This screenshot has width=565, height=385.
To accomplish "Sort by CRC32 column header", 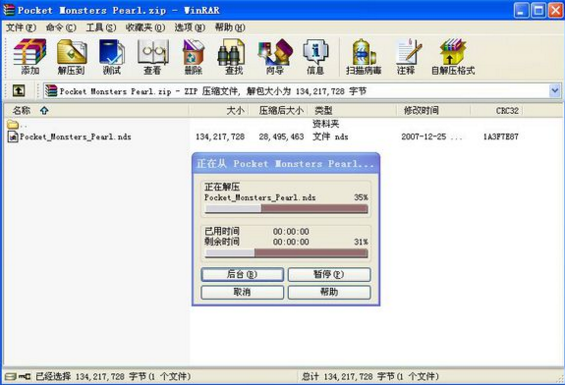I will [x=497, y=110].
